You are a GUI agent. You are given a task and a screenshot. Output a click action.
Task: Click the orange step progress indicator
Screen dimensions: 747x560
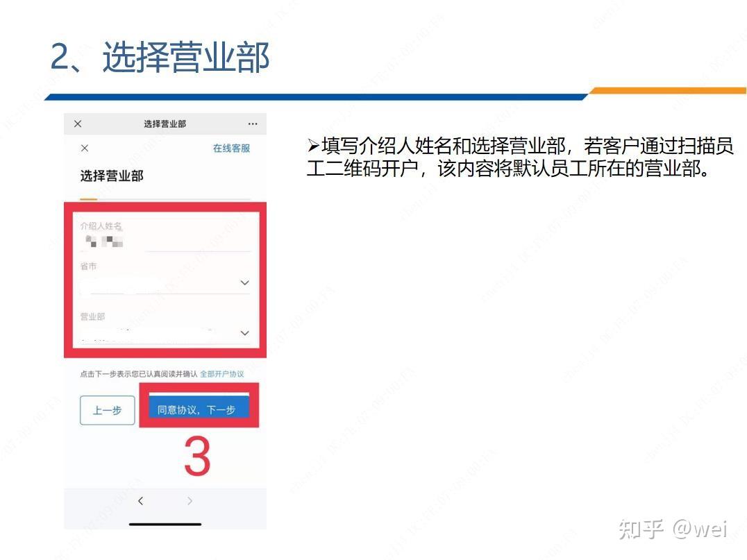click(x=89, y=199)
